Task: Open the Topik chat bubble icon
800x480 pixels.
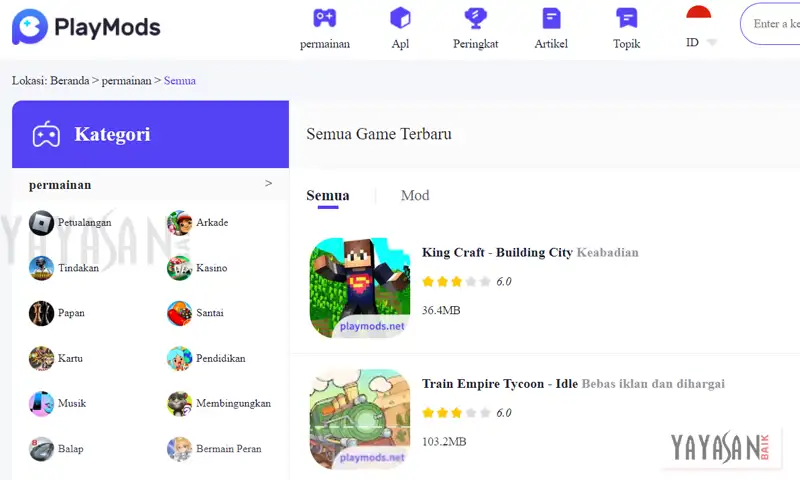Action: 627,18
